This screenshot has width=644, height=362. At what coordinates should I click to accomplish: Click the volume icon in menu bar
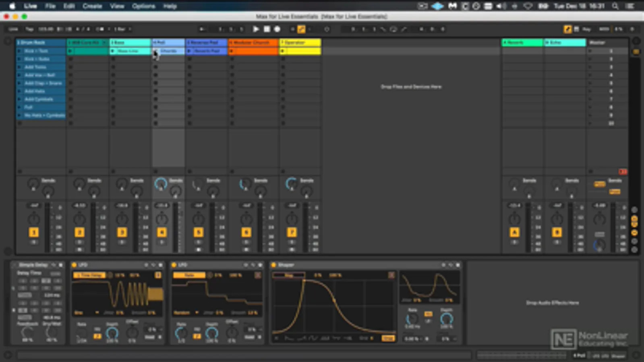[x=501, y=6]
